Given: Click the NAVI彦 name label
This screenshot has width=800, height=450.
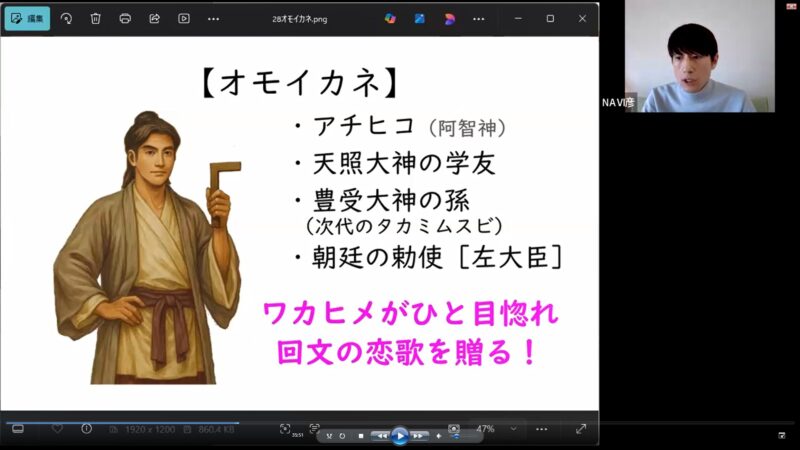Looking at the screenshot, I should [618, 103].
